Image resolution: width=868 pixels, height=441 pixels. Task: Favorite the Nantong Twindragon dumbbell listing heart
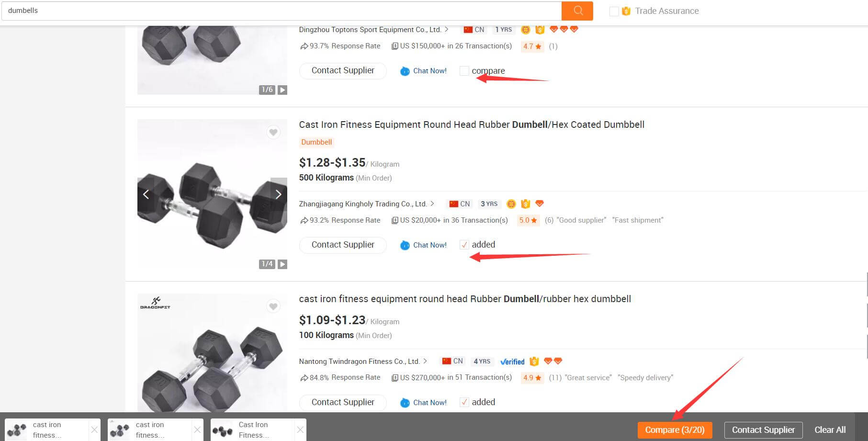273,306
